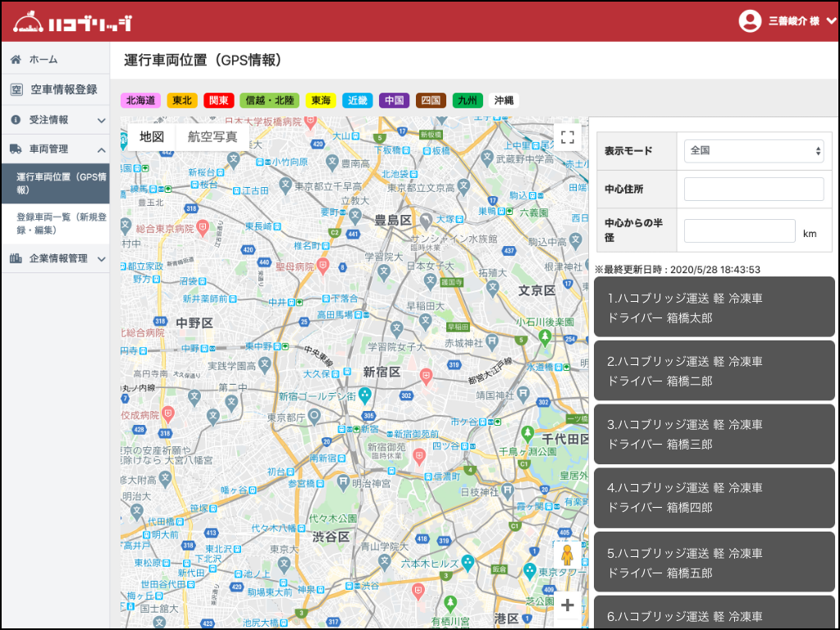Click the 東海 region button
This screenshot has width=840, height=630.
[x=321, y=100]
